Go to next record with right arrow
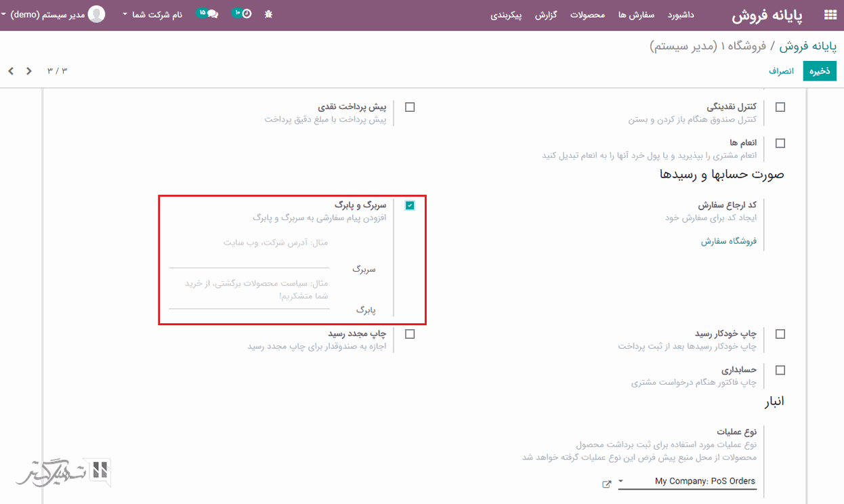 (x=28, y=71)
